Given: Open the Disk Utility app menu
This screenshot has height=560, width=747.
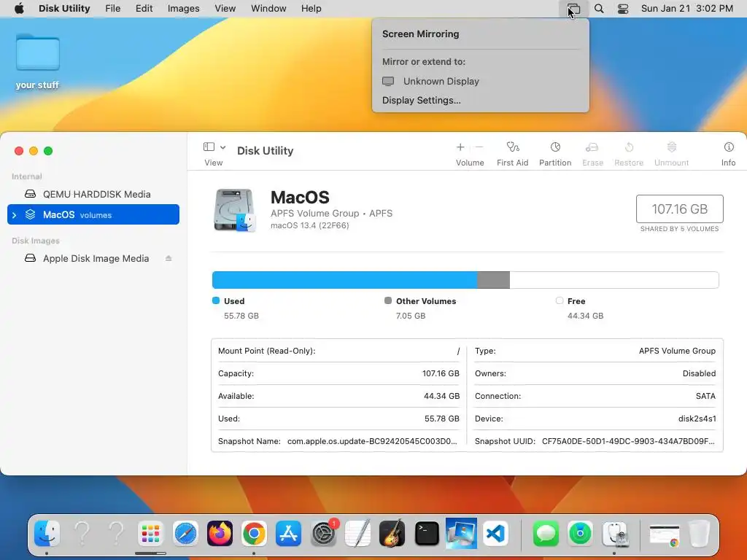Looking at the screenshot, I should pyautogui.click(x=64, y=9).
